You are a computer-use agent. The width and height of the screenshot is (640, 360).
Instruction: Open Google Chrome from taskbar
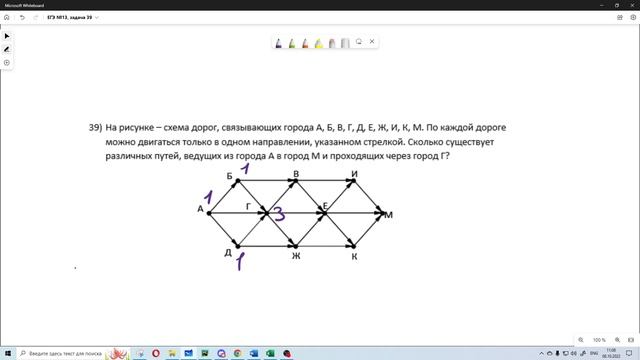pos(238,353)
